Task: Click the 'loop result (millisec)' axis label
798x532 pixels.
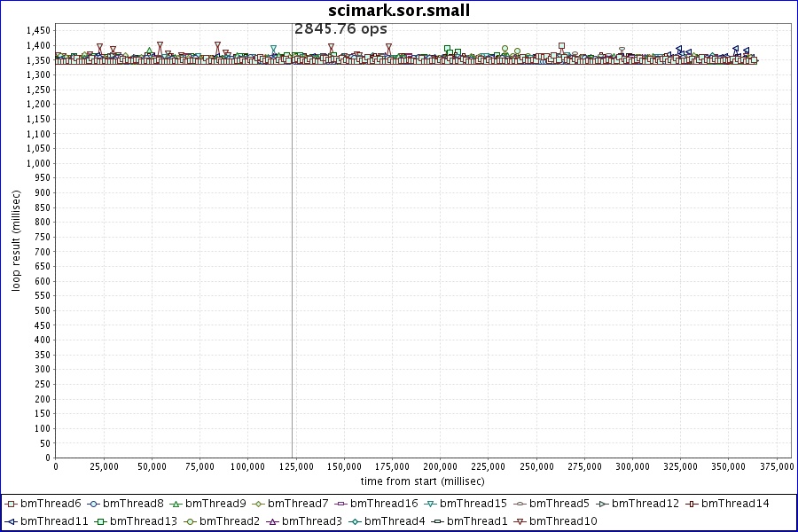Action: coord(16,241)
